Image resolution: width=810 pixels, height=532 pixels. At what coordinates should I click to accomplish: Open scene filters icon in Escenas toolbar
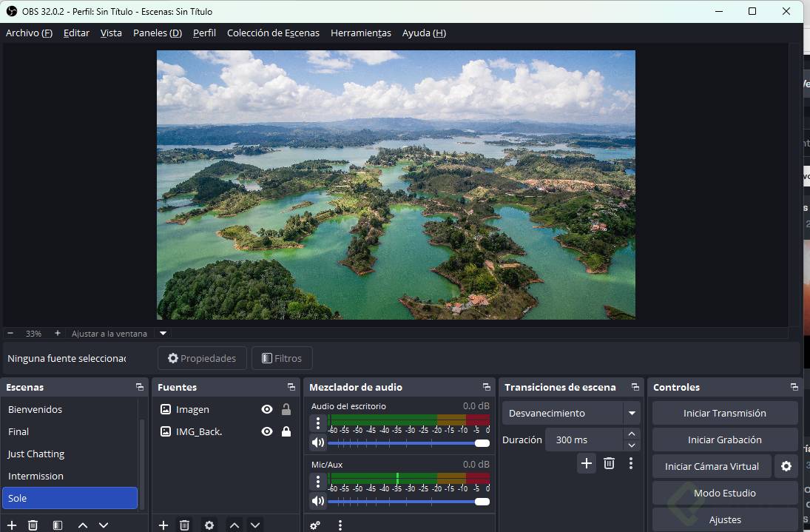(58, 525)
